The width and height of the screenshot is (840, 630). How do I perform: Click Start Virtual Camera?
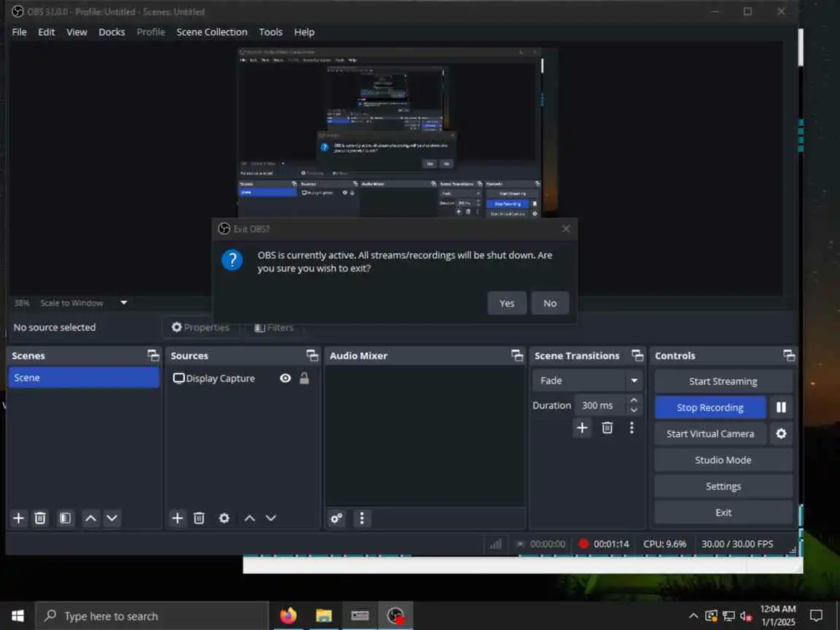click(709, 434)
